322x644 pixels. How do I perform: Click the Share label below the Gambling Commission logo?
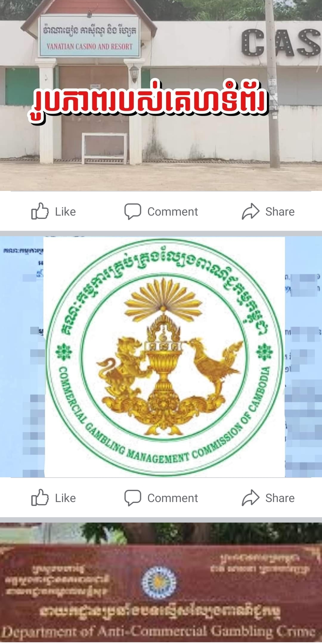click(x=280, y=498)
